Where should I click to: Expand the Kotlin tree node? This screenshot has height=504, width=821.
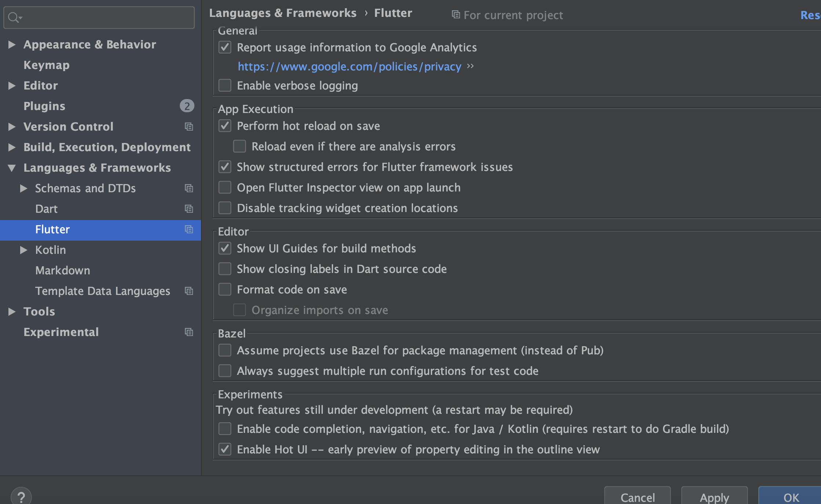(23, 250)
